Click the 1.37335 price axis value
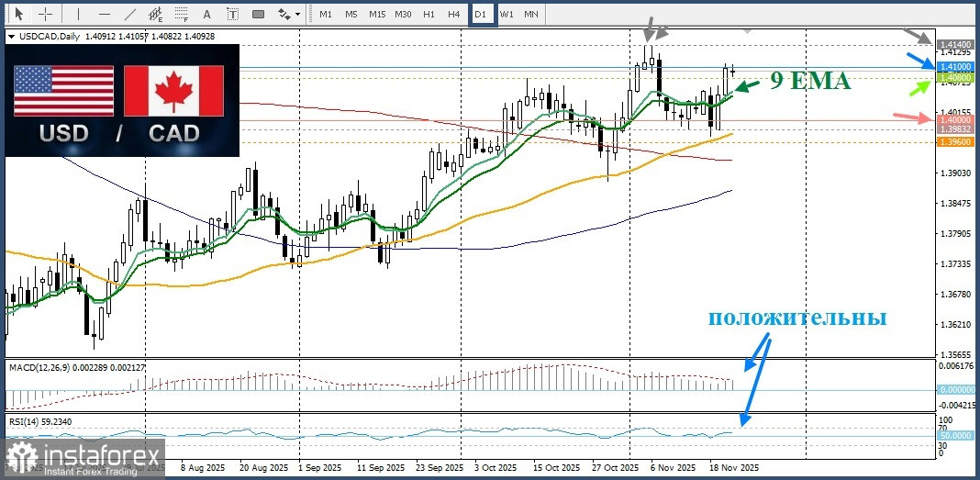 (953, 263)
